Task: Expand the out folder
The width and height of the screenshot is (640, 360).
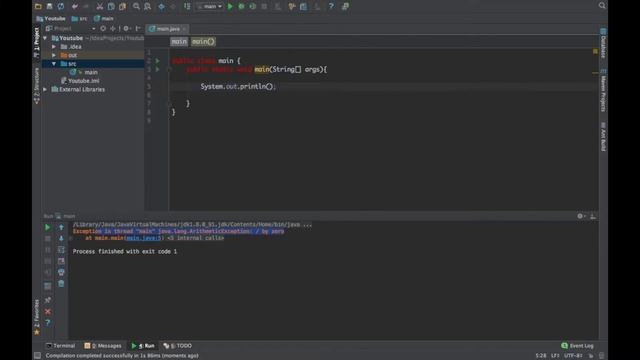Action: click(x=54, y=55)
